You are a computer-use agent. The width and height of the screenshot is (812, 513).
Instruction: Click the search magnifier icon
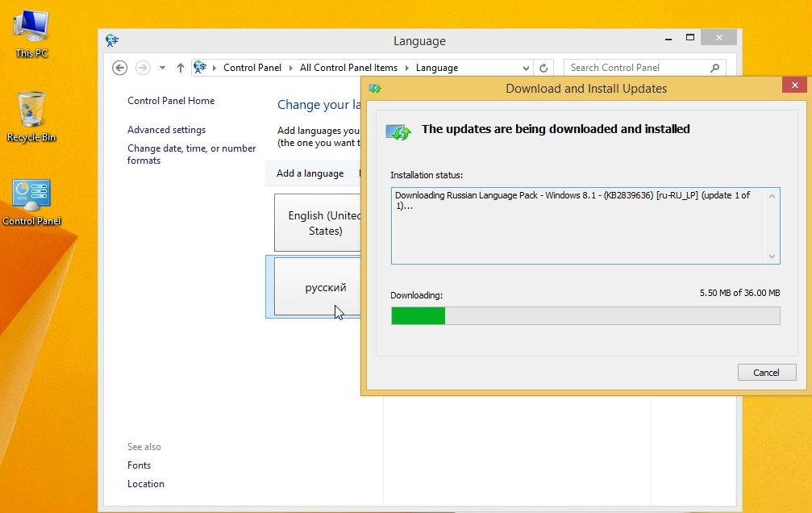click(x=714, y=68)
